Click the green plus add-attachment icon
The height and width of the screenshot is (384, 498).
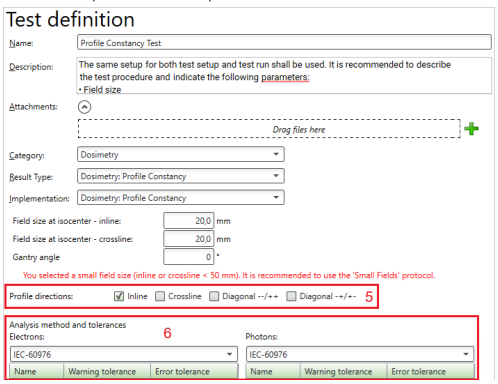[471, 129]
